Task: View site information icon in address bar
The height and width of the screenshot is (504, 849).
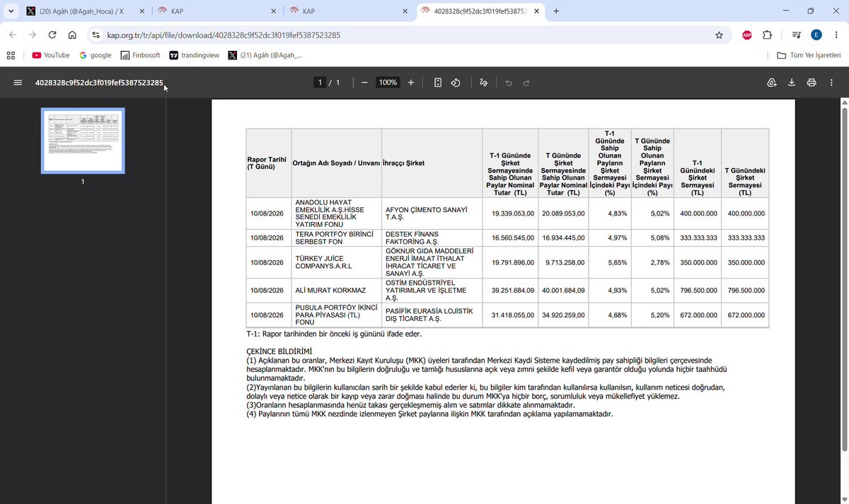Action: coord(96,35)
